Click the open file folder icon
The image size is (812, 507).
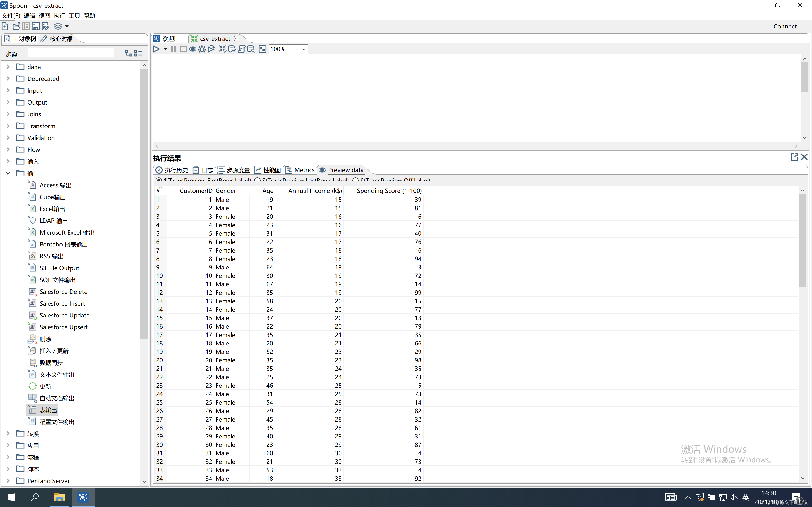(16, 26)
